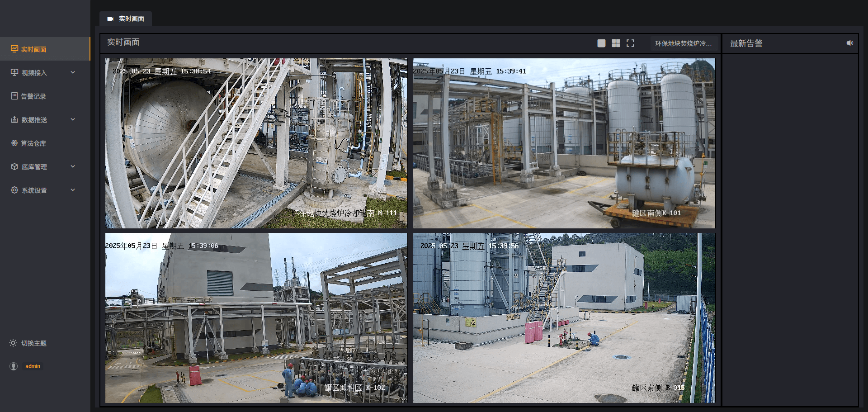Select the 罐区东侧 camera feed
This screenshot has width=868, height=412.
click(564, 318)
